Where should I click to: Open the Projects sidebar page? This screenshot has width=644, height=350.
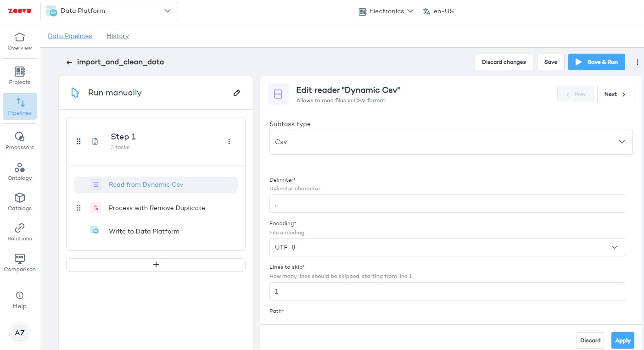tap(20, 76)
